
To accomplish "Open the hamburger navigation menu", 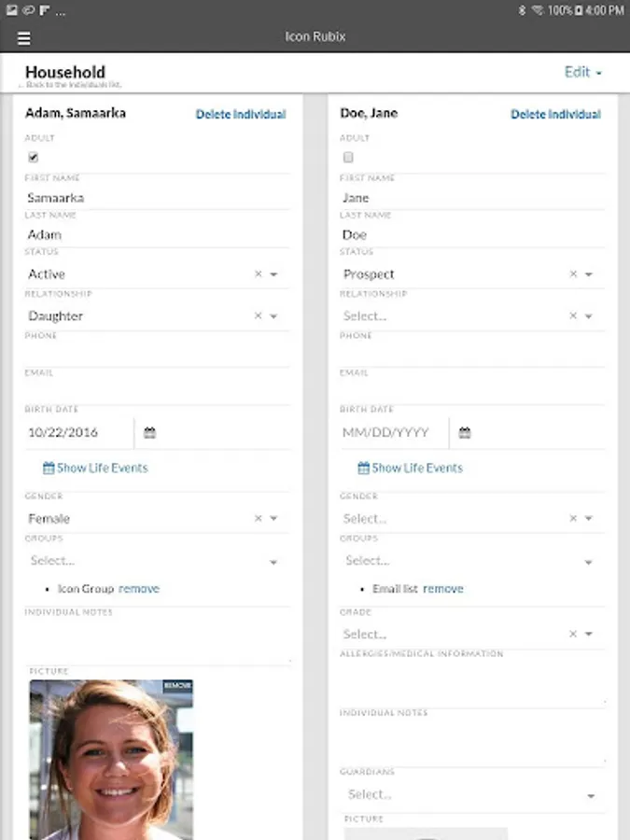I will [24, 38].
